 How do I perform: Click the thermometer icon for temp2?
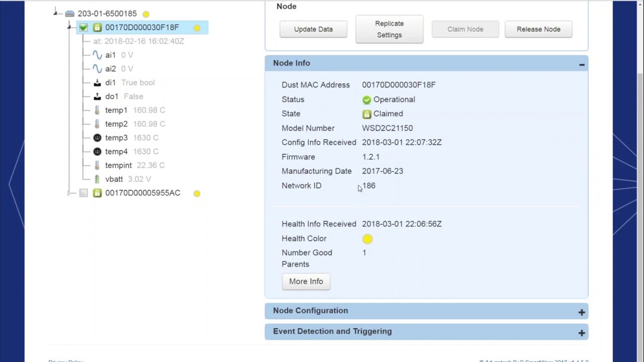[x=97, y=124]
